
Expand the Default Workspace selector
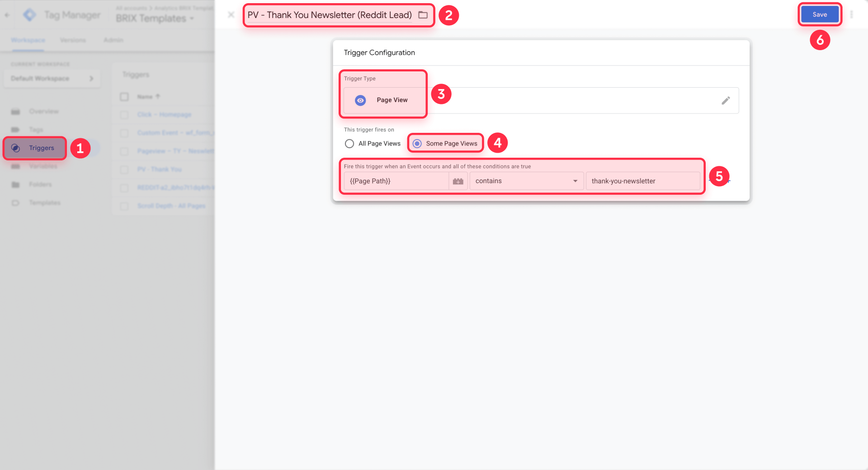pos(52,79)
